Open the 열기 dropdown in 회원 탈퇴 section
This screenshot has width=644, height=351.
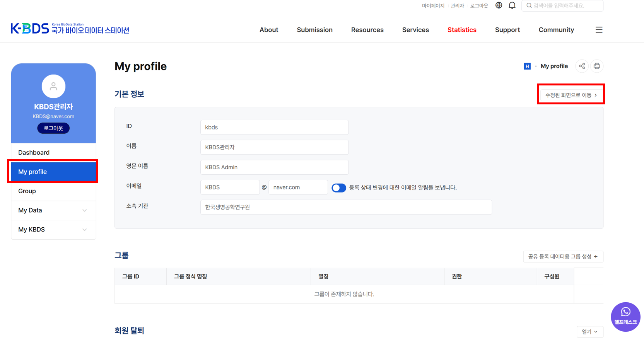click(x=589, y=332)
